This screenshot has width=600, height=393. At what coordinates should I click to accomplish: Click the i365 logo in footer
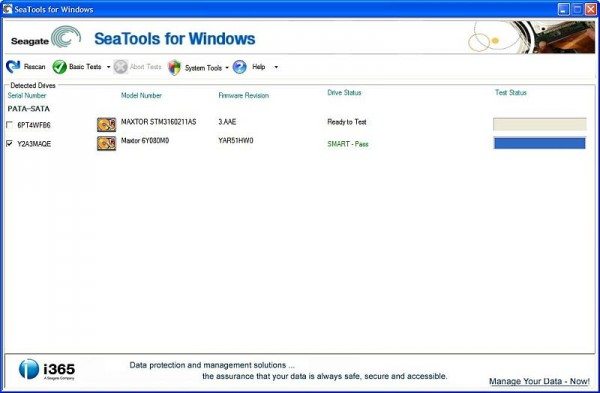[x=47, y=369]
